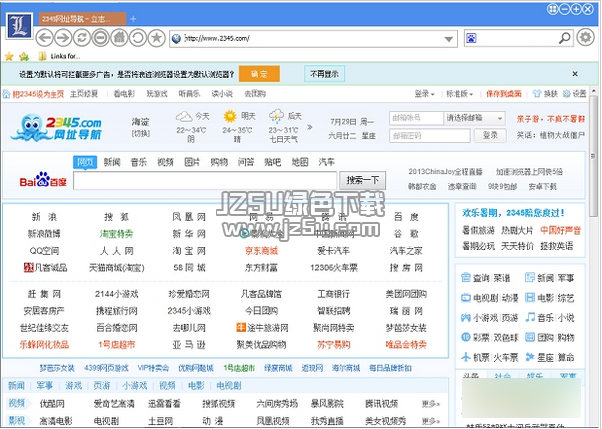Add a new tab with plus button
Image resolution: width=602 pixels, height=429 pixels.
point(133,19)
